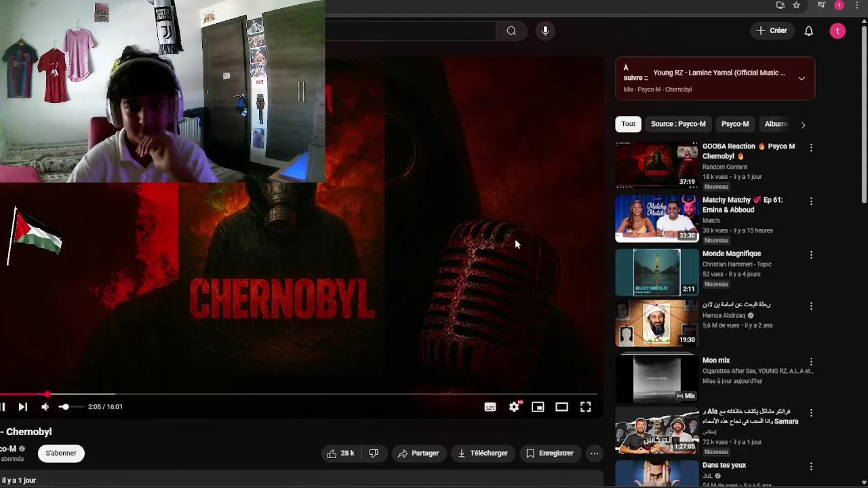Screen dimensions: 868x488
Task: Enter fullscreen mode
Action: [585, 407]
